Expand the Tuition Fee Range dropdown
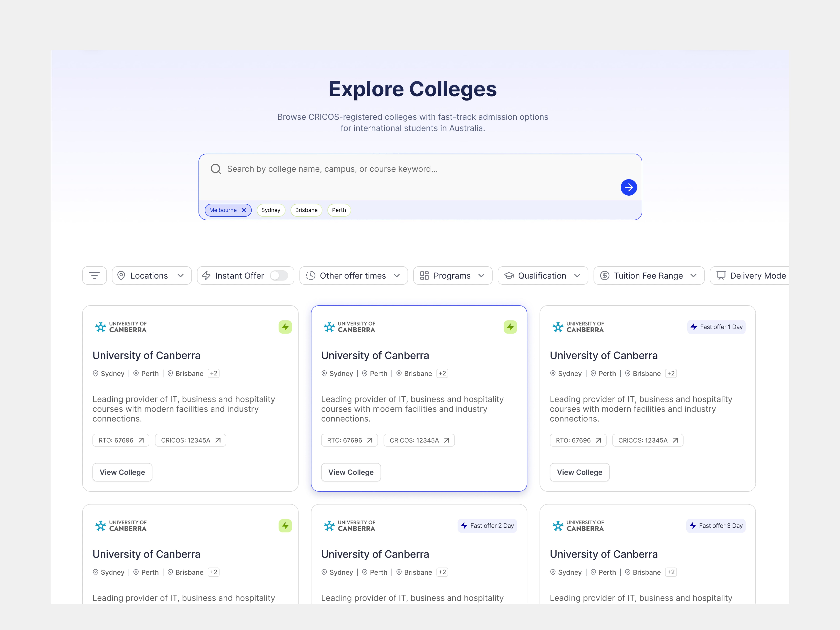The image size is (840, 630). point(649,276)
